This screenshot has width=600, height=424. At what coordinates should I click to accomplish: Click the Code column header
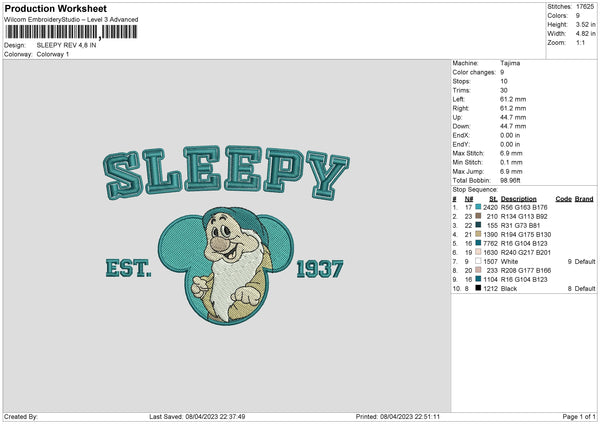pyautogui.click(x=563, y=199)
